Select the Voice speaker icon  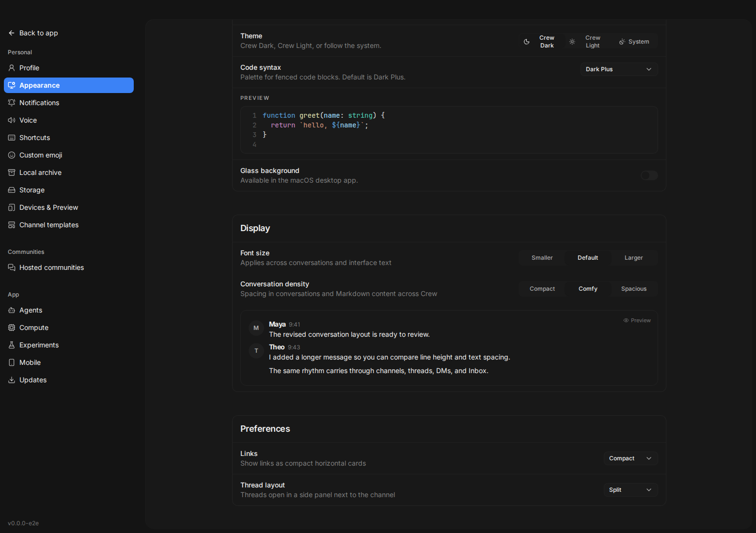pos(12,120)
